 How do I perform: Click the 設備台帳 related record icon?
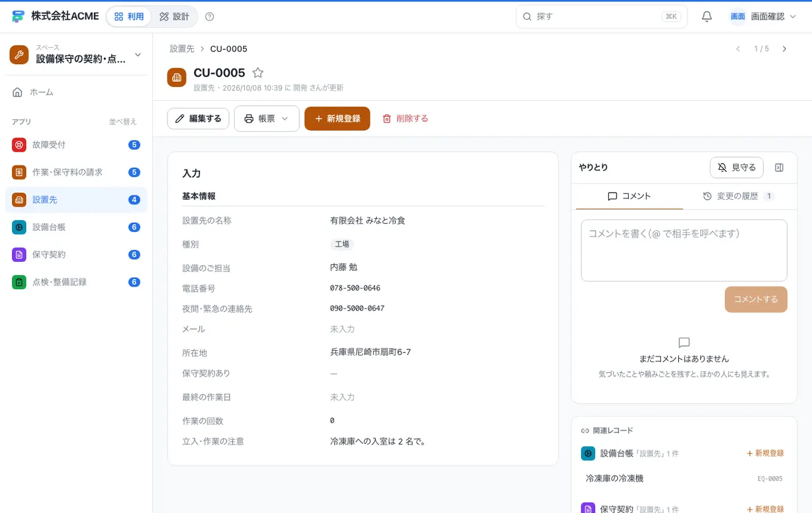[x=588, y=453]
